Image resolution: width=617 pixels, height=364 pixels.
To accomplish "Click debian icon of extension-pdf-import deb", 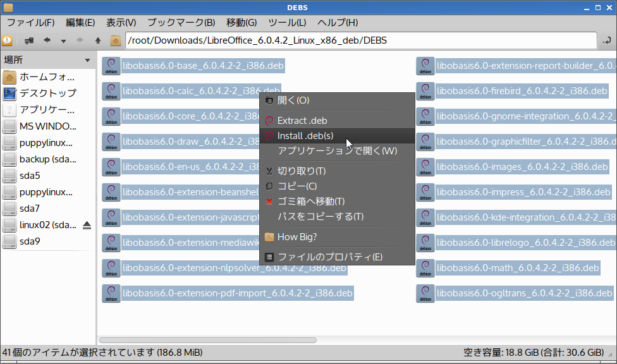I will 111,293.
